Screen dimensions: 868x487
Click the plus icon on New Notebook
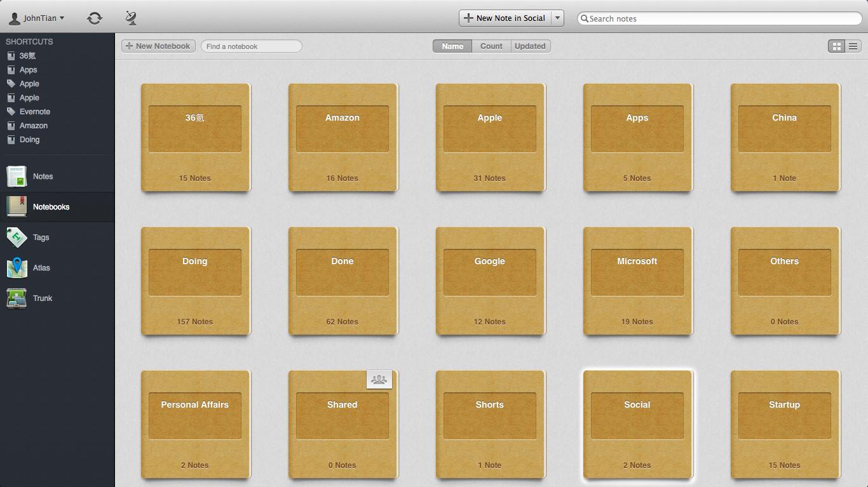129,46
